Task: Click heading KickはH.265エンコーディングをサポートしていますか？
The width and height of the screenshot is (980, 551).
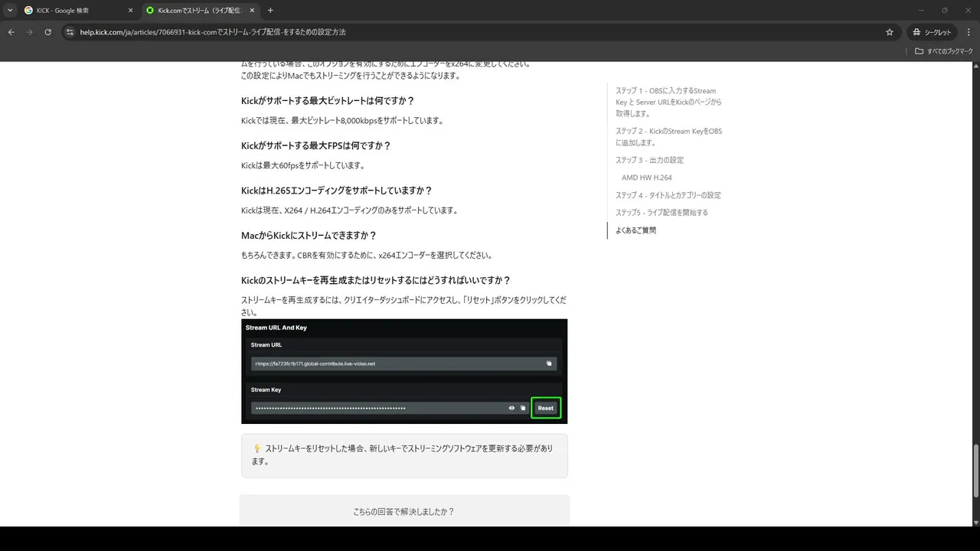Action: [337, 191]
